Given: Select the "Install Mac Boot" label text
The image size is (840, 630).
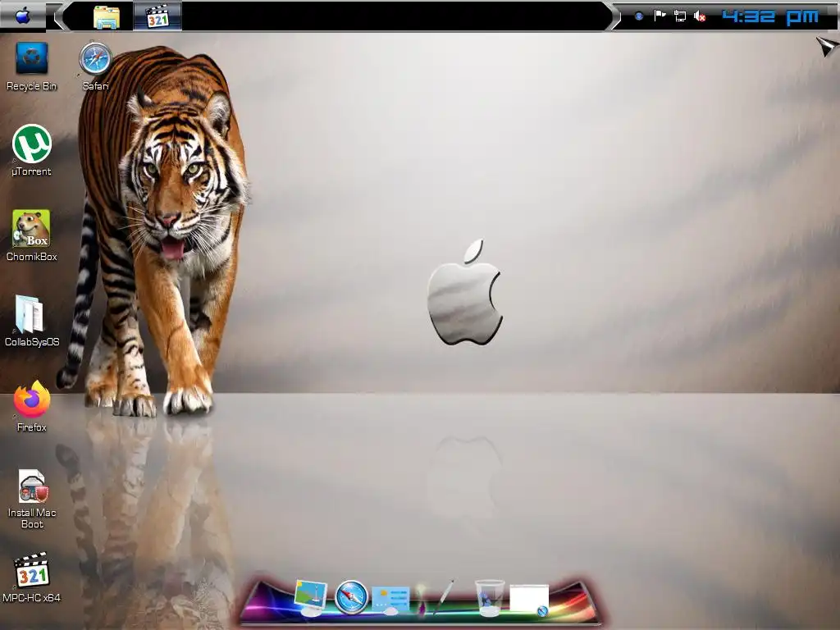Looking at the screenshot, I should coord(32,518).
